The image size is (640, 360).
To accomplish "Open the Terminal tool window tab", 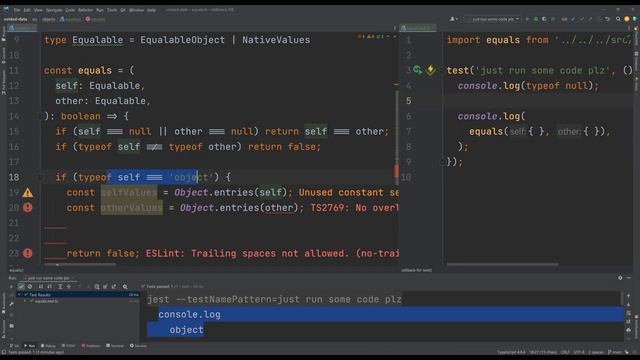I will 115,346.
